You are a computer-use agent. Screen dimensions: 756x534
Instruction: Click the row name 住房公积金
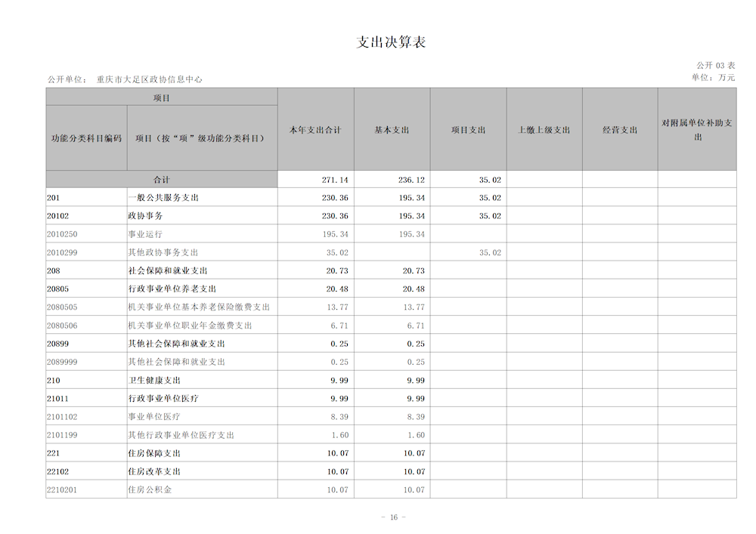tap(150, 490)
